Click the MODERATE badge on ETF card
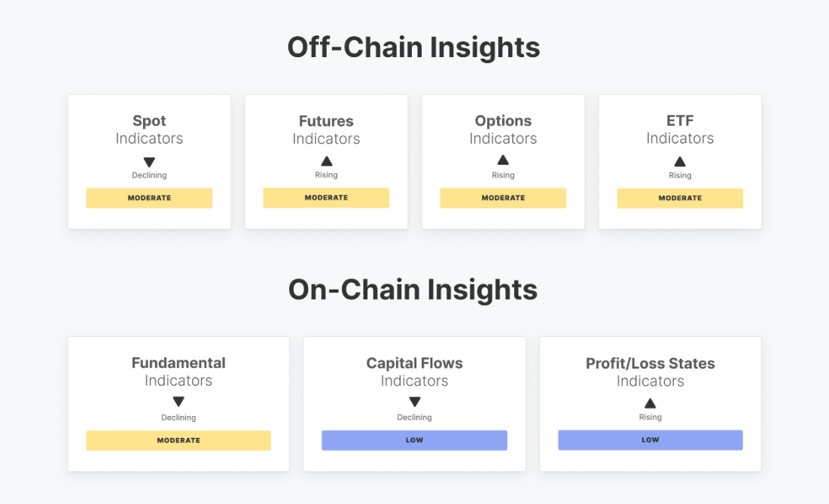829x504 pixels. (680, 198)
